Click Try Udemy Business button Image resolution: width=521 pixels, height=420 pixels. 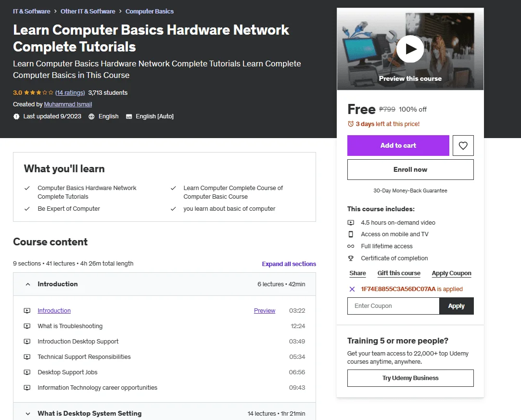tap(410, 378)
